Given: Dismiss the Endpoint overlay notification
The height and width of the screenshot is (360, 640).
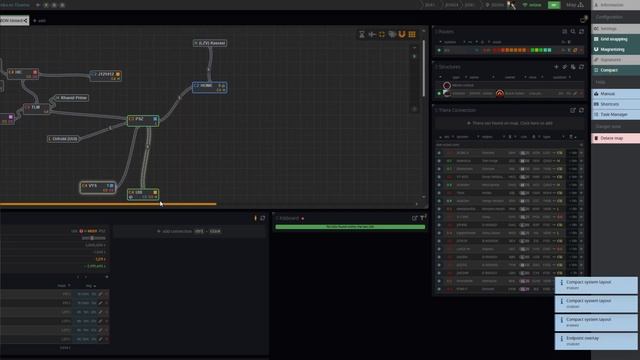Looking at the screenshot, I should 596,341.
